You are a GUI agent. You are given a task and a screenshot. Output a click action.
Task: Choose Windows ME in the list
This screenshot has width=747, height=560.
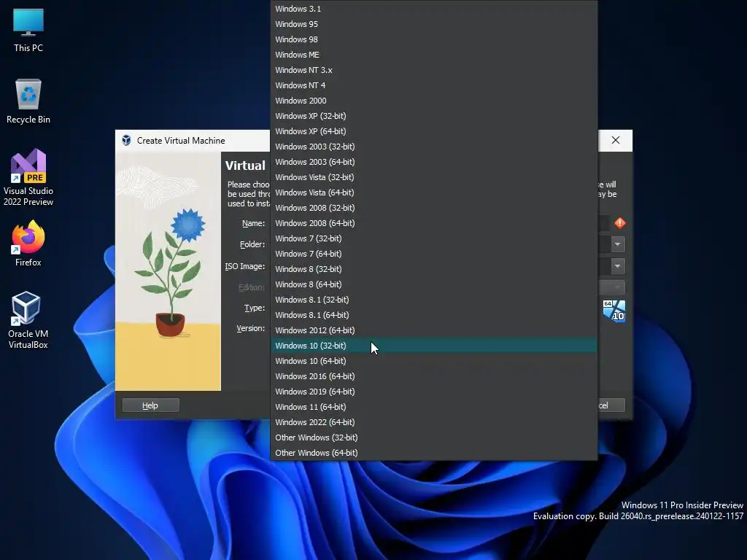(x=434, y=55)
